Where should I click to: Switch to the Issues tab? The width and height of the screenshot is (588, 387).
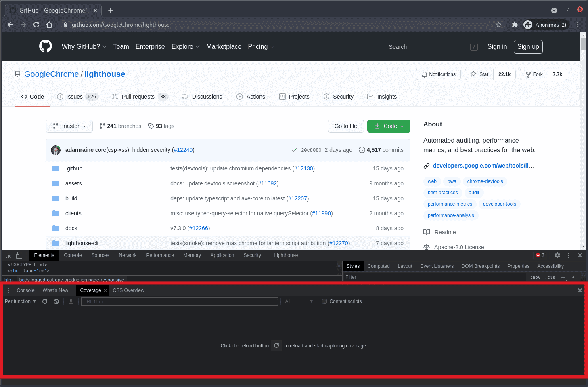point(77,97)
